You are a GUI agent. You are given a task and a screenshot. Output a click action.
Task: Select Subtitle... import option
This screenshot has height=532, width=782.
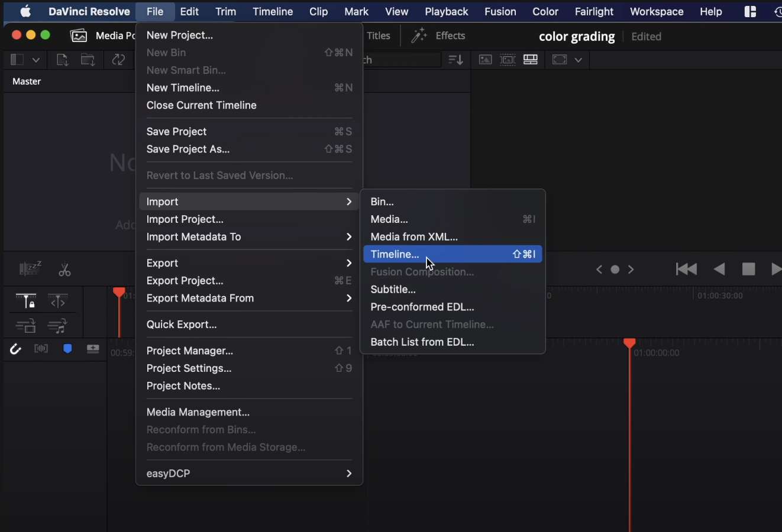pyautogui.click(x=453, y=290)
